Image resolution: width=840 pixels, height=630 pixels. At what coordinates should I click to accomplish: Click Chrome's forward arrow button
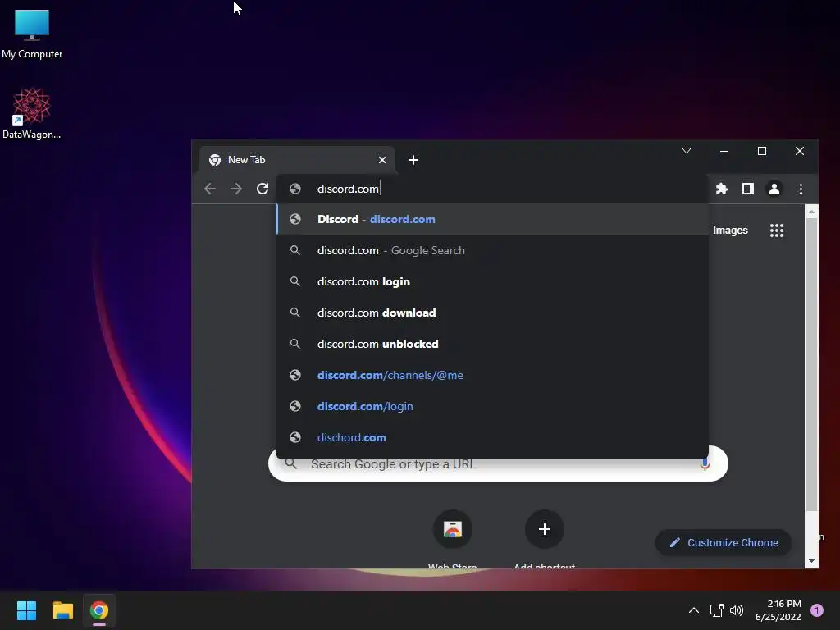click(236, 189)
